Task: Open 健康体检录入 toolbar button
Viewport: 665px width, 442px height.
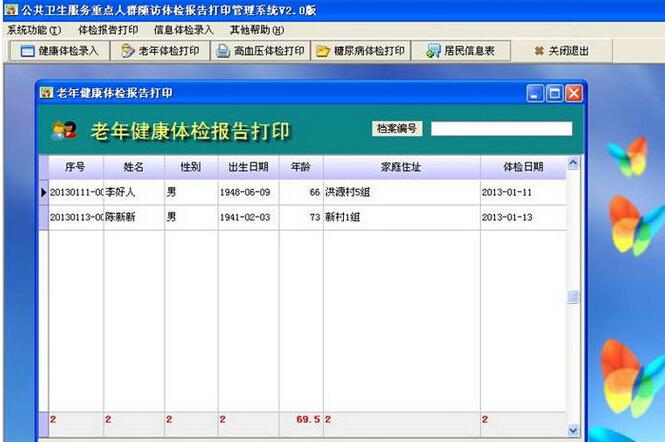Action: pos(60,51)
